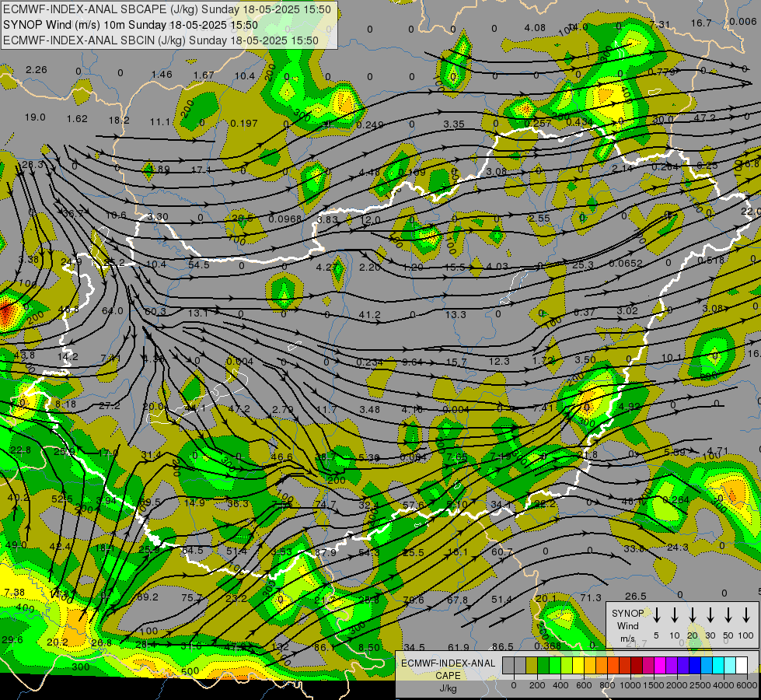The image size is (761, 700).
Task: Click the map value 0.197
Action: click(243, 124)
